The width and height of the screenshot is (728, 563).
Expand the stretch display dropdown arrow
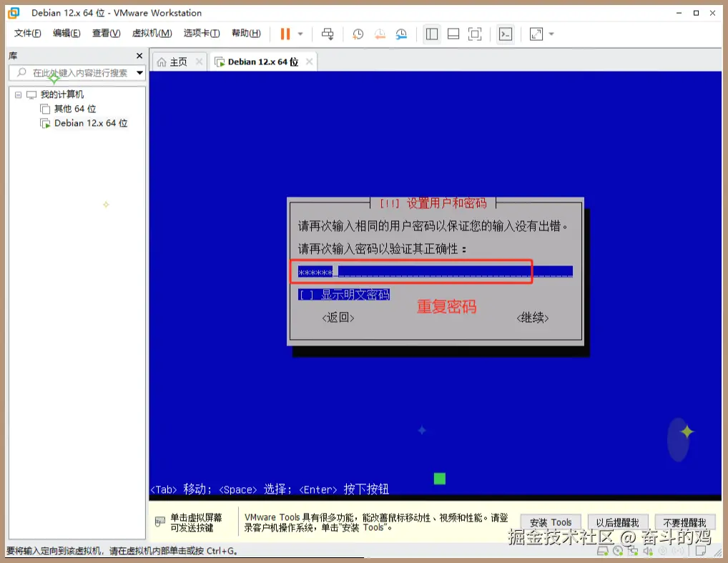tap(551, 34)
